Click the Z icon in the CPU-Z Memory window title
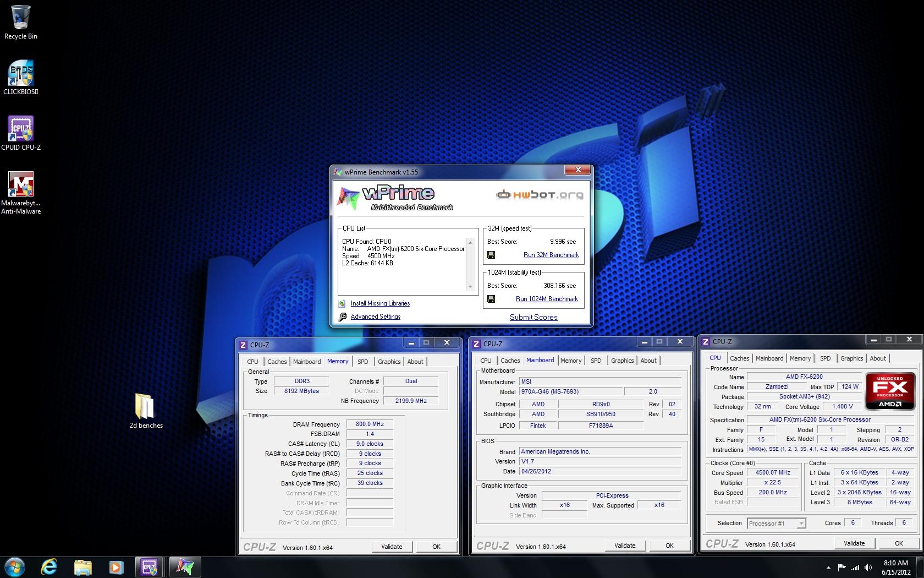The height and width of the screenshot is (578, 924). click(243, 345)
